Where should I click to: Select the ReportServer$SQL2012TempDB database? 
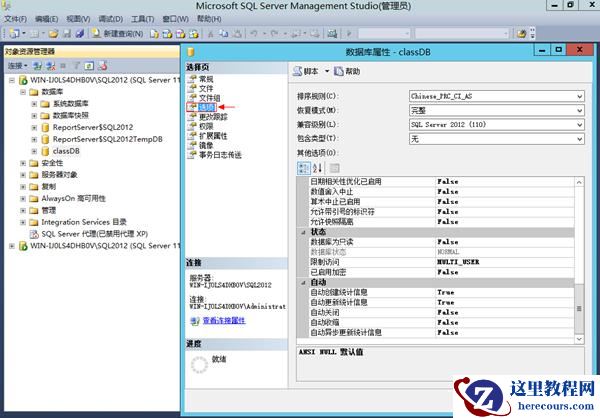tap(108, 139)
